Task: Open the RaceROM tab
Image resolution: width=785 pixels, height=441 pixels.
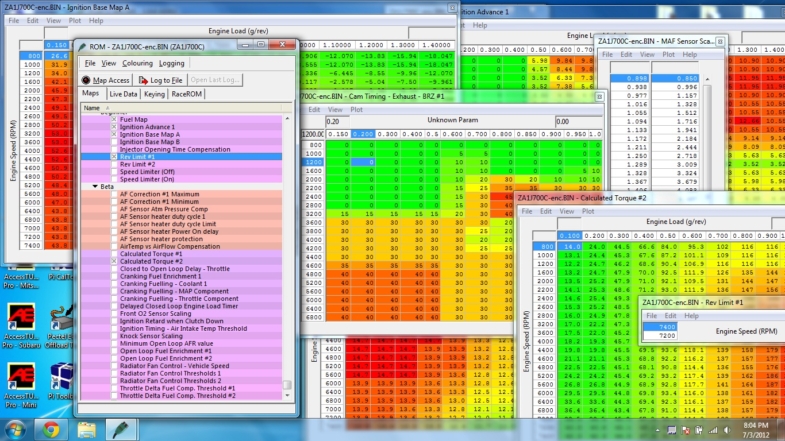Action: pos(187,94)
